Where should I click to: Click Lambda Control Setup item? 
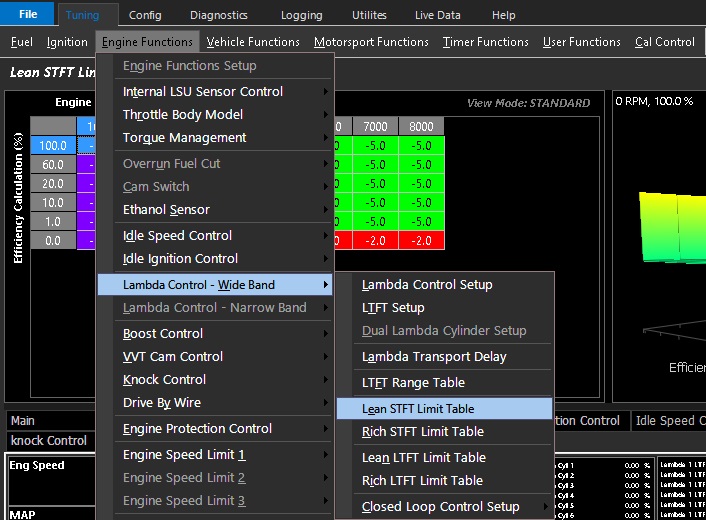pyautogui.click(x=427, y=285)
